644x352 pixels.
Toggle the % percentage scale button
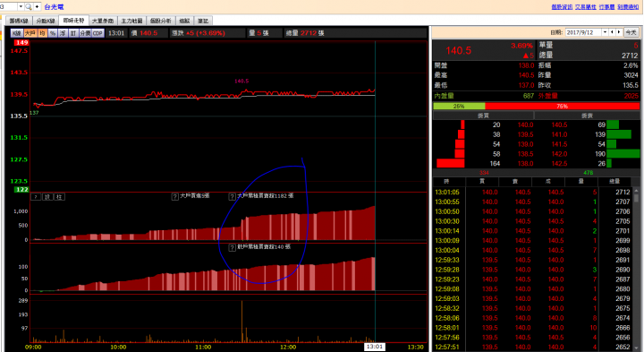[53, 33]
